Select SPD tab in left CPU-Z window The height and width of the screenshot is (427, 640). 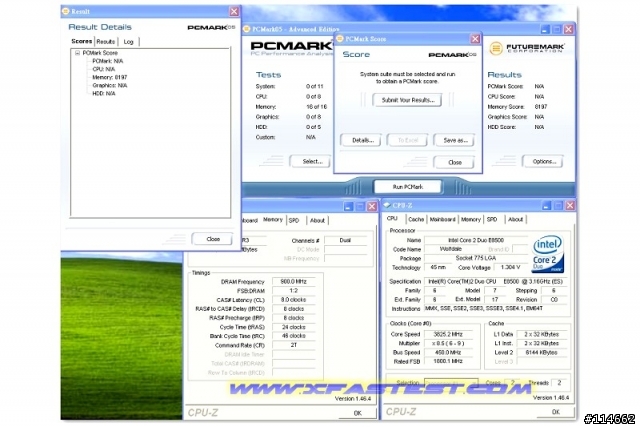pyautogui.click(x=294, y=220)
